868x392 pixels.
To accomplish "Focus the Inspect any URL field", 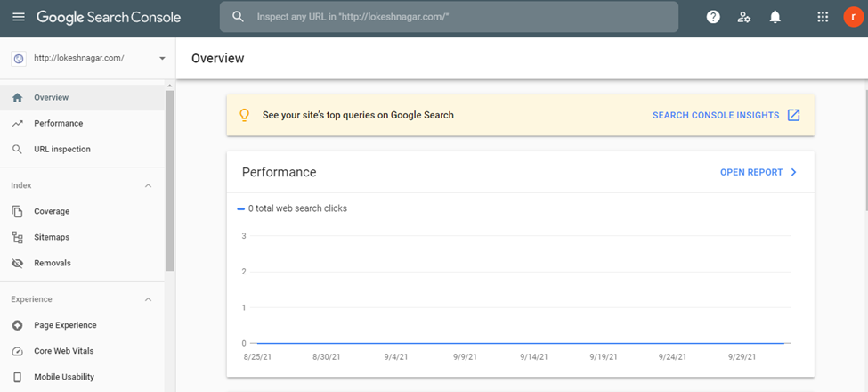I will click(x=463, y=17).
